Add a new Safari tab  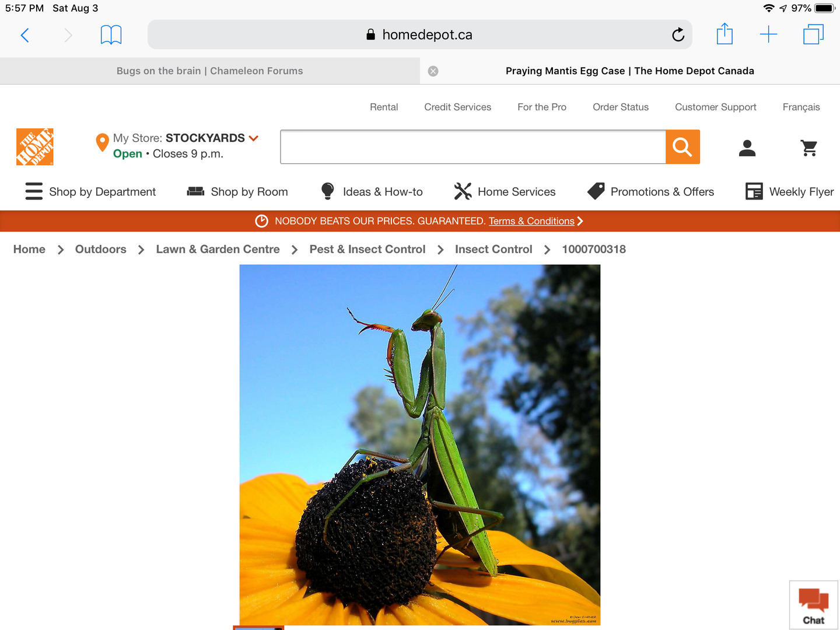click(768, 34)
